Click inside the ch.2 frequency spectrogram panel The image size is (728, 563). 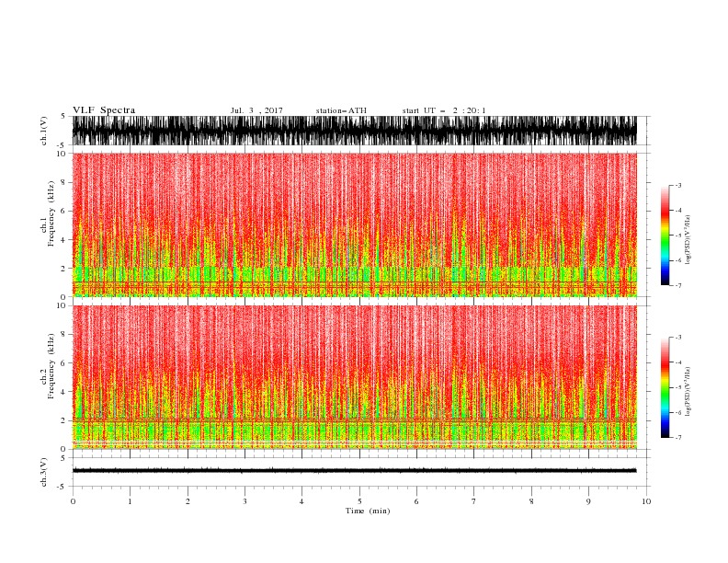[354, 377]
